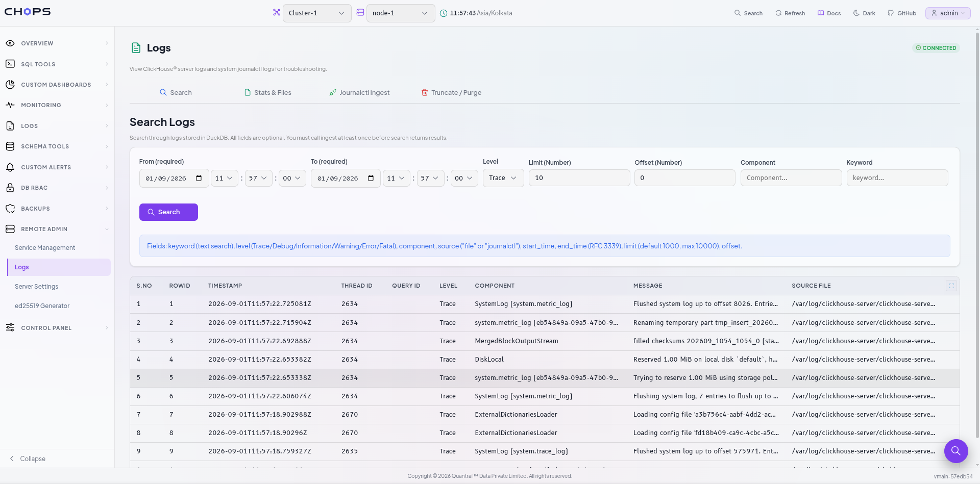Click MergedBlockOutputStream component cell
Image resolution: width=980 pixels, height=484 pixels.
[517, 341]
